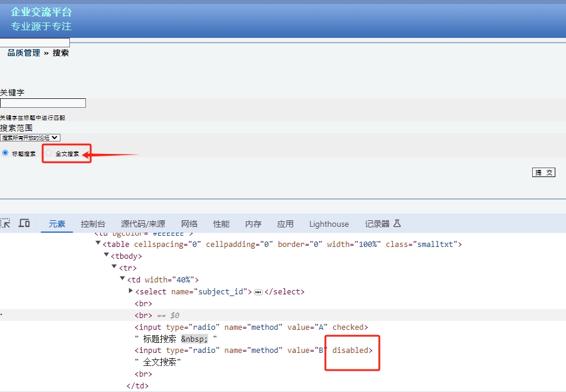Open the Lighthouse tab

pyautogui.click(x=329, y=224)
